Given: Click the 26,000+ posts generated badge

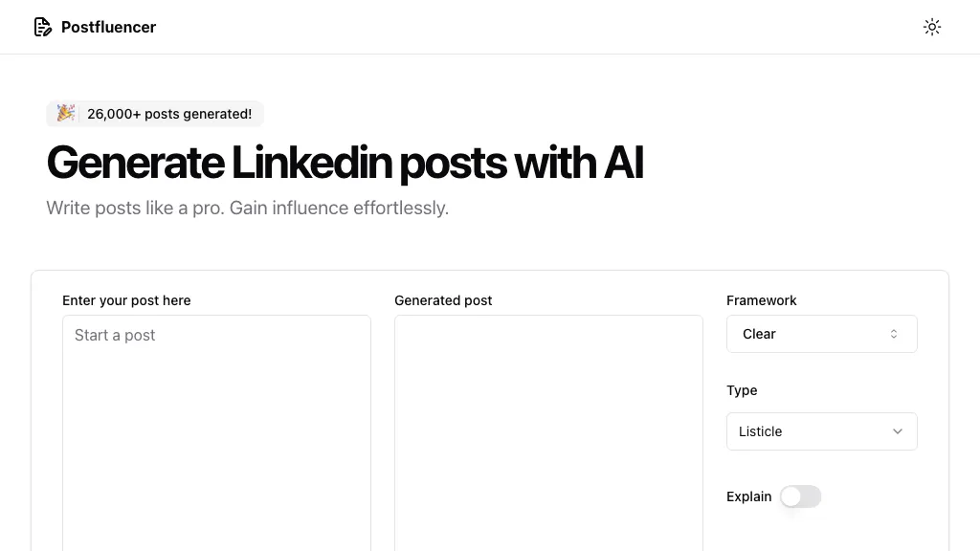Looking at the screenshot, I should (155, 114).
